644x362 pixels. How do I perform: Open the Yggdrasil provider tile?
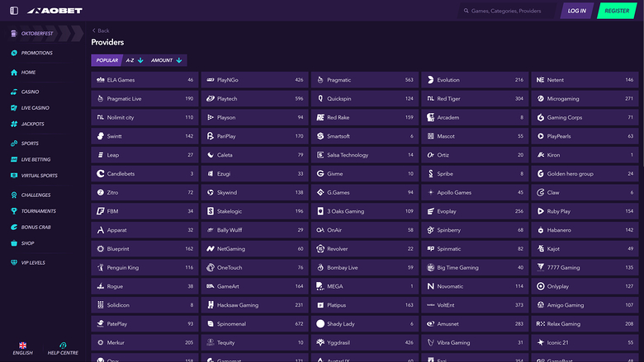pos(365,343)
